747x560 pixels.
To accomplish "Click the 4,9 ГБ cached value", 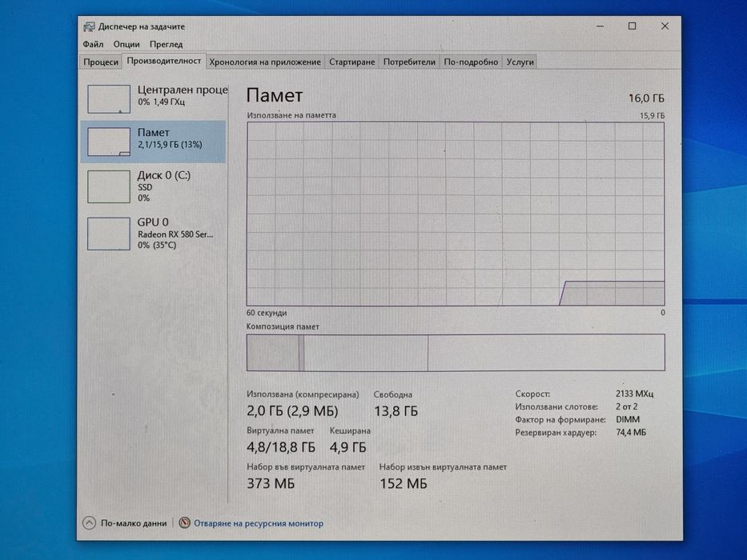I will [x=347, y=447].
